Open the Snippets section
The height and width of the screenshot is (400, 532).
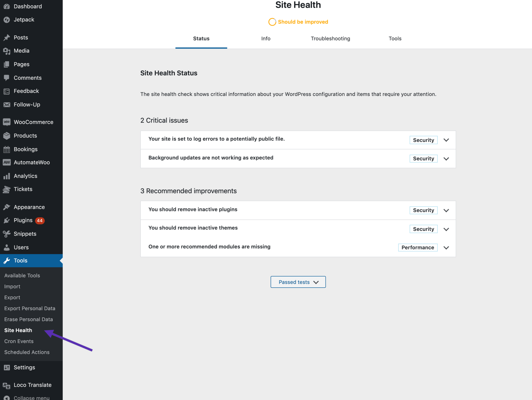click(x=25, y=234)
